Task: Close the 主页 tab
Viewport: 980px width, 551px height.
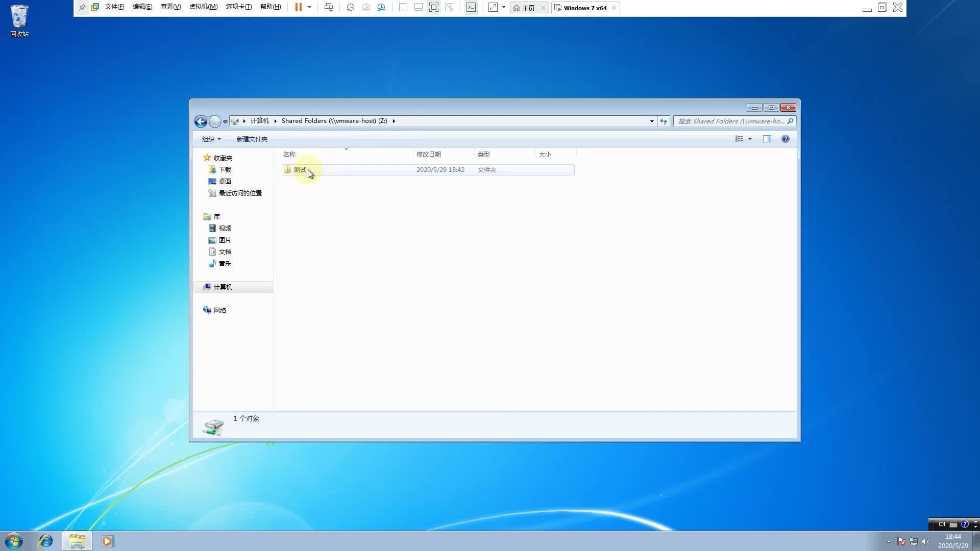Action: tap(543, 8)
